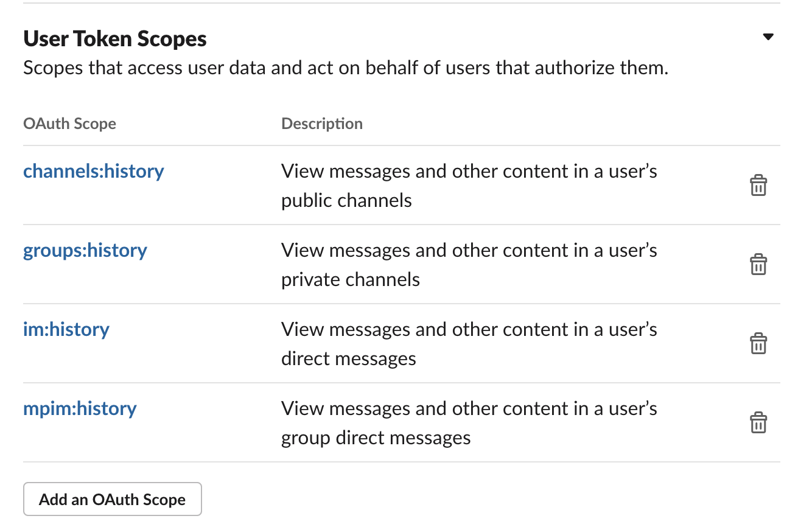Remove the groups:history scope via trash icon
This screenshot has width=812, height=527.
click(758, 265)
